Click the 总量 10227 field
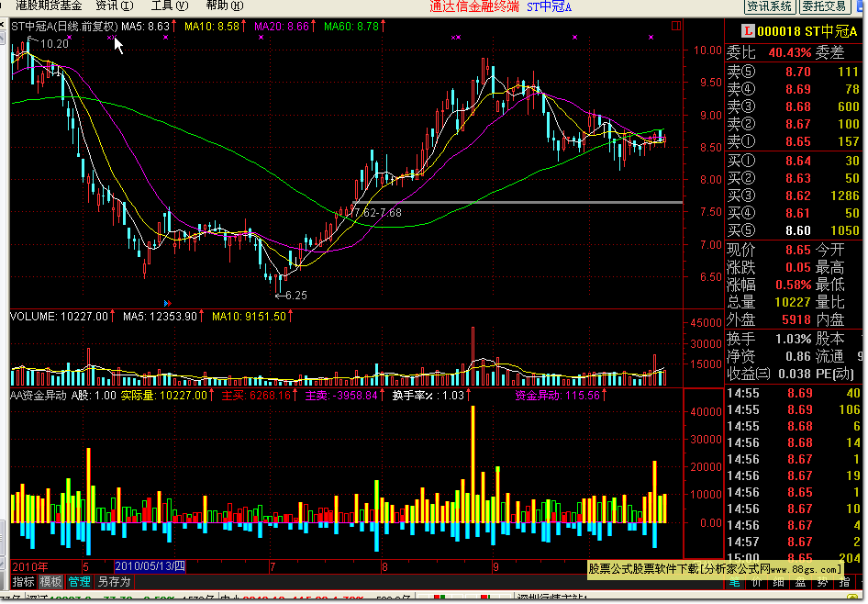 [x=768, y=302]
